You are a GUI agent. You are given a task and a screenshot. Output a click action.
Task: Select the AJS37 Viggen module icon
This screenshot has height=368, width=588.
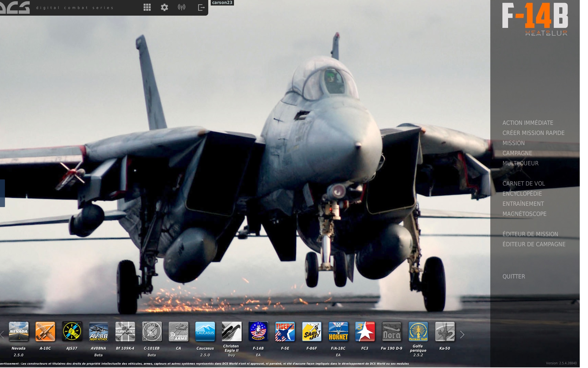point(72,332)
